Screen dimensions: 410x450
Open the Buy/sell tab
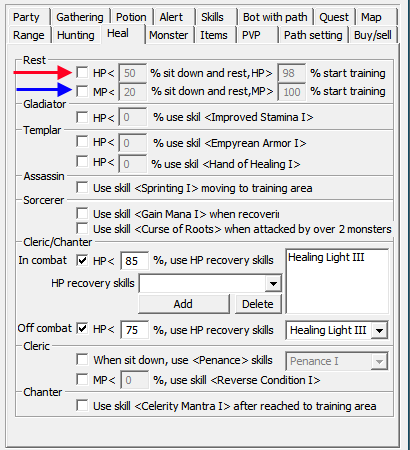click(x=373, y=35)
